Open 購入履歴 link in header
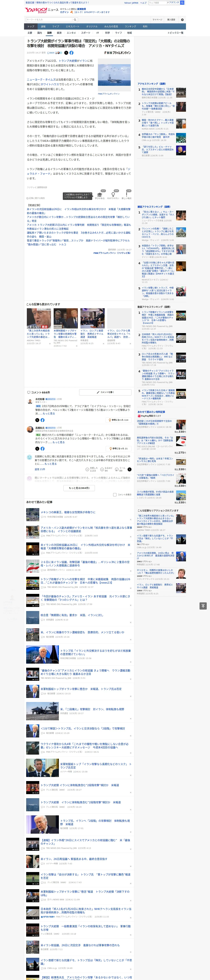The image size is (210, 980). click(171, 20)
